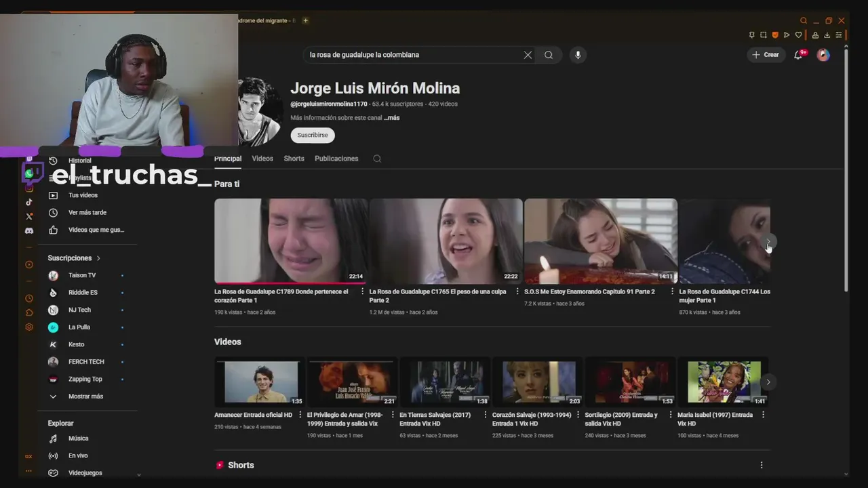Clear the search box with the X
The image size is (868, 488).
click(x=528, y=55)
